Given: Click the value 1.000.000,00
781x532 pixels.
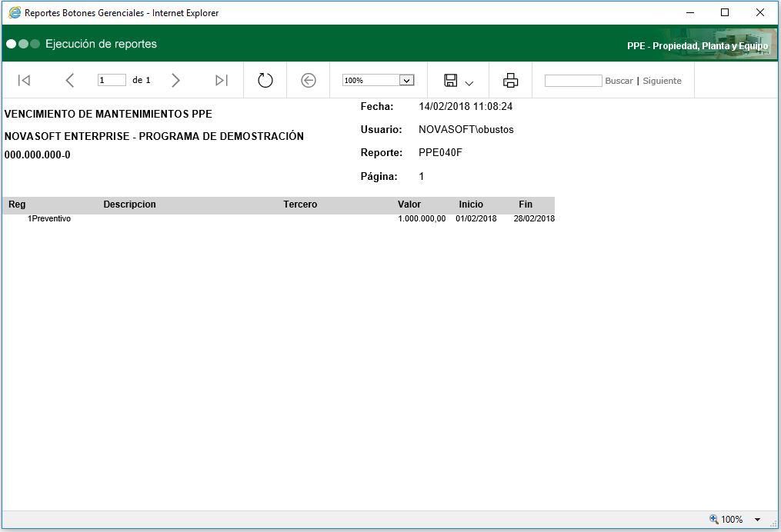Looking at the screenshot, I should click(x=422, y=218).
